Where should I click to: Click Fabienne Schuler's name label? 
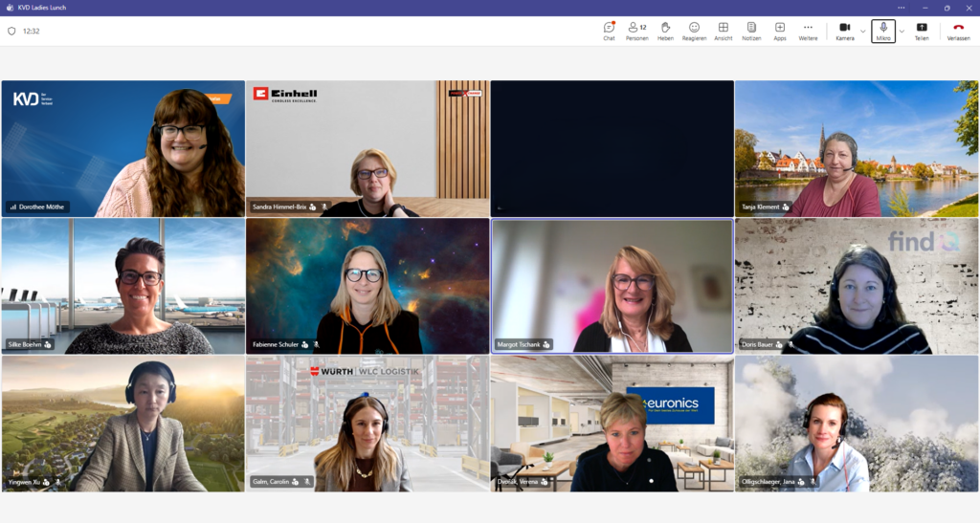point(275,344)
